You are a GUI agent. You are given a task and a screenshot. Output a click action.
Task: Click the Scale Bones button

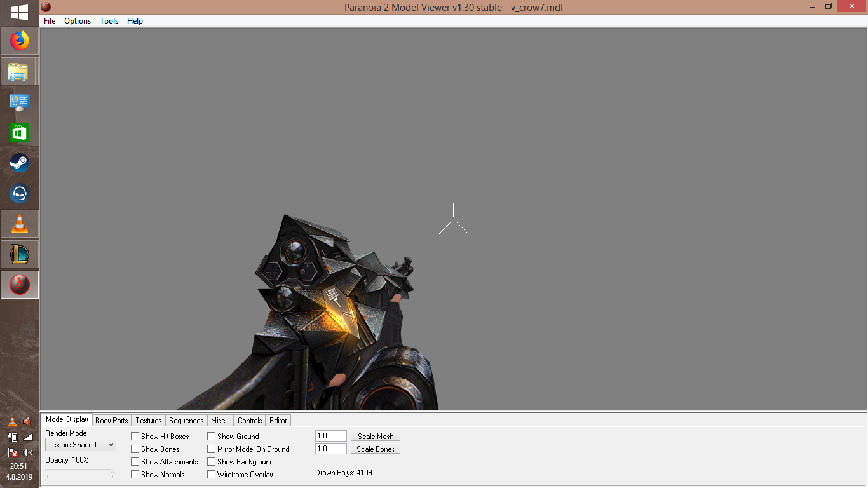point(376,449)
